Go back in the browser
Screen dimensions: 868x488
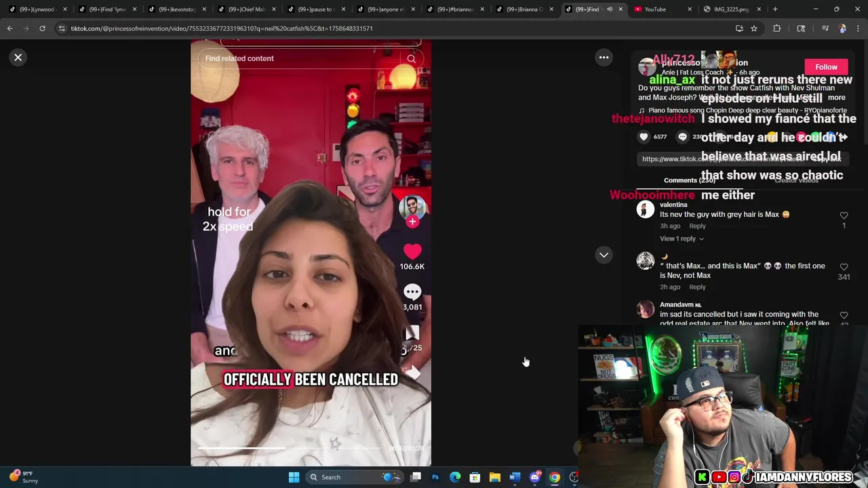10,28
